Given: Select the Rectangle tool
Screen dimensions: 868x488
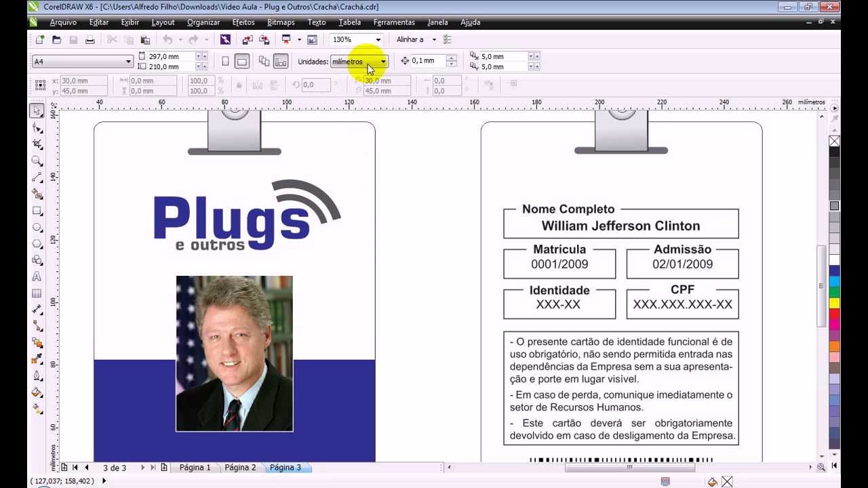Looking at the screenshot, I should (x=37, y=211).
